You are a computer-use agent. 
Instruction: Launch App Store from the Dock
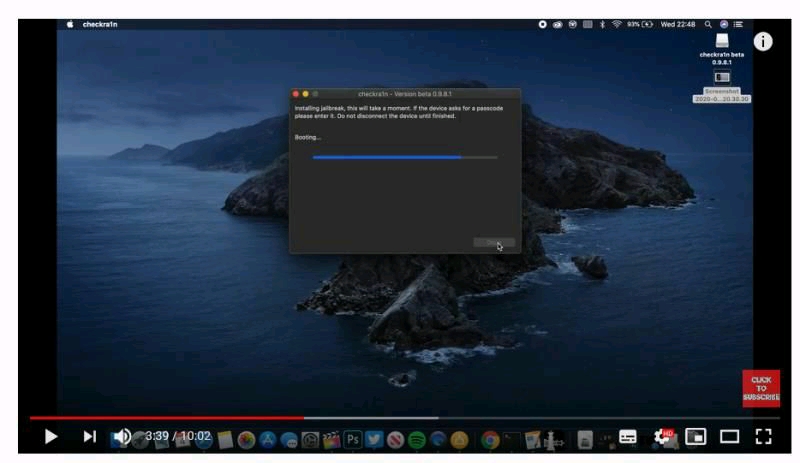[x=268, y=440]
